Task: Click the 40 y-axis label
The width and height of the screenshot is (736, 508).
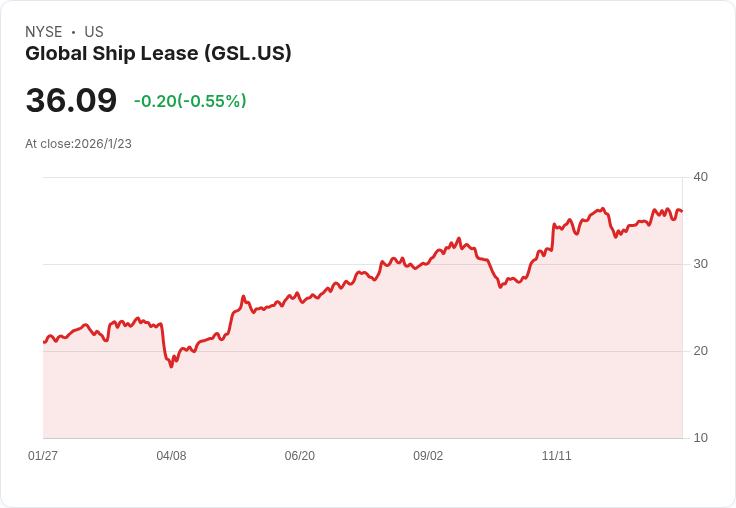Action: [x=700, y=177]
